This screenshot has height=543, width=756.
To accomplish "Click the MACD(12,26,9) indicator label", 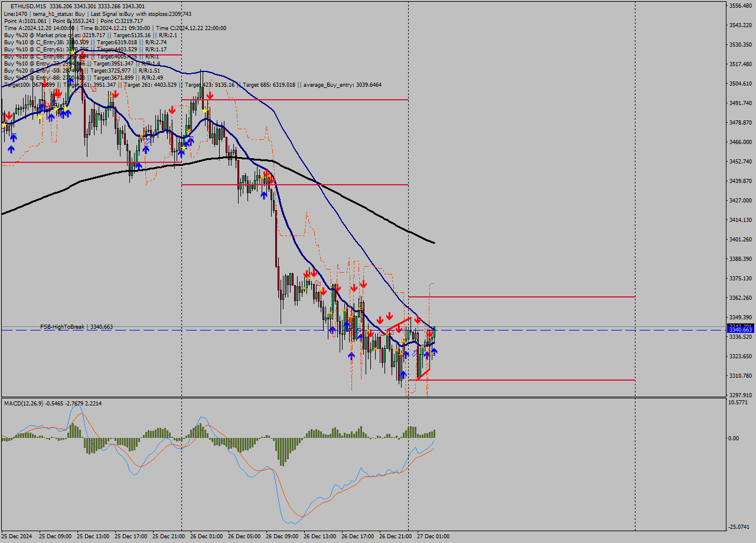I will click(x=53, y=403).
